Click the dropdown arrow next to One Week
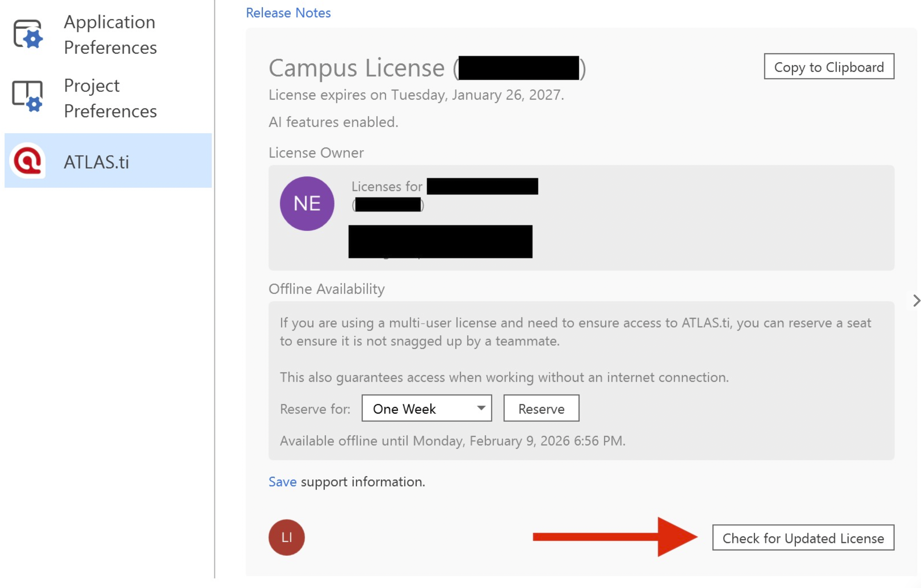Image resolution: width=921 pixels, height=588 pixels. [x=481, y=408]
